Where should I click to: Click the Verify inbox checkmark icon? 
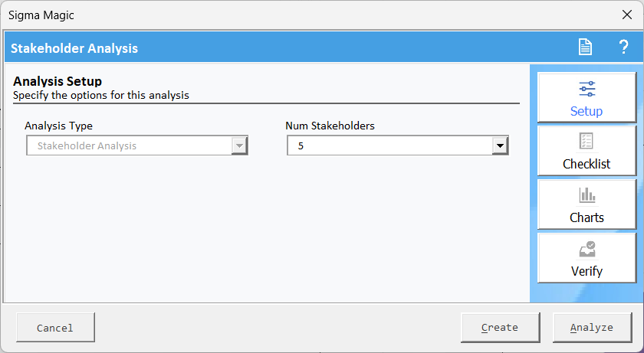[587, 249]
